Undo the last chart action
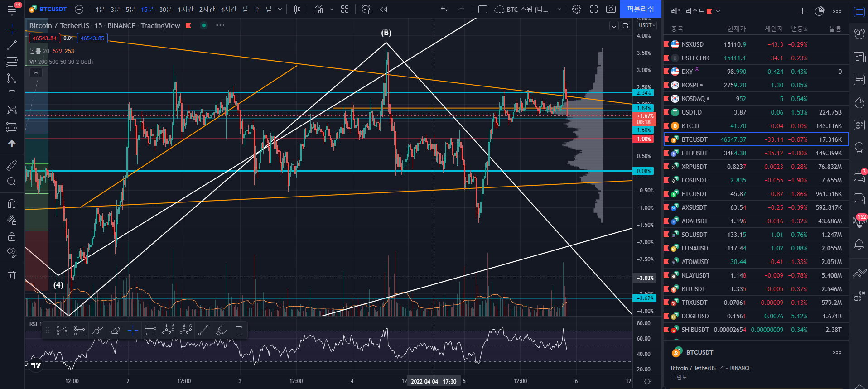Screen dimensions: 868x389 pyautogui.click(x=444, y=9)
